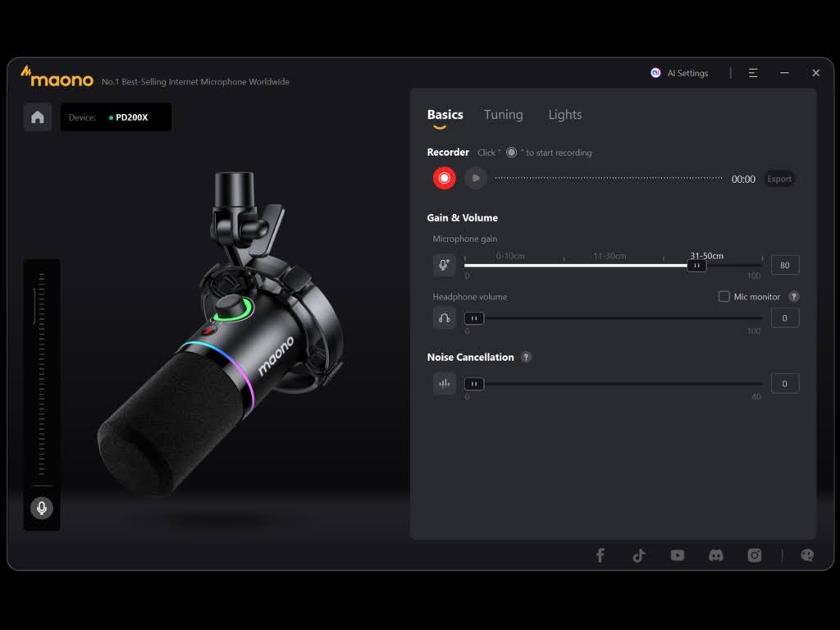Open AI Settings

tap(679, 73)
